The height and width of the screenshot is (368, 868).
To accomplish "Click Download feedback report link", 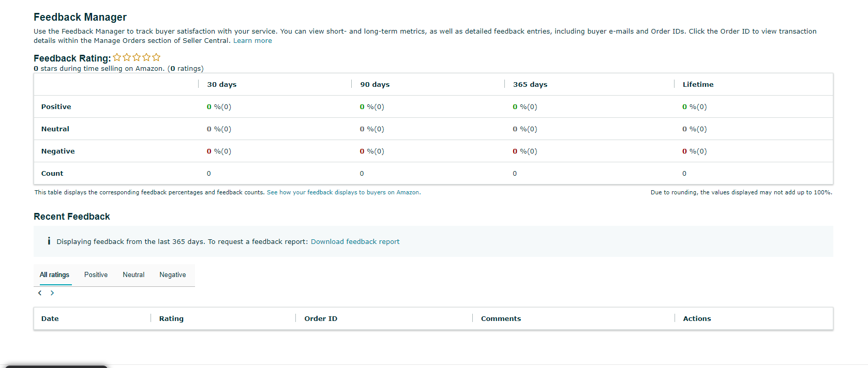I will click(x=355, y=242).
